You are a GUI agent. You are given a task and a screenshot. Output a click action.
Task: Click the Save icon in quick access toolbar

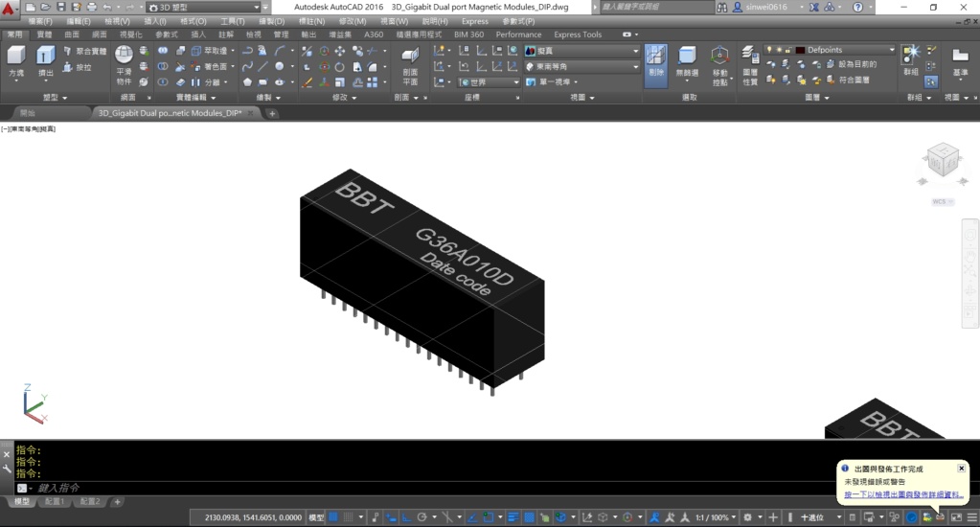60,7
